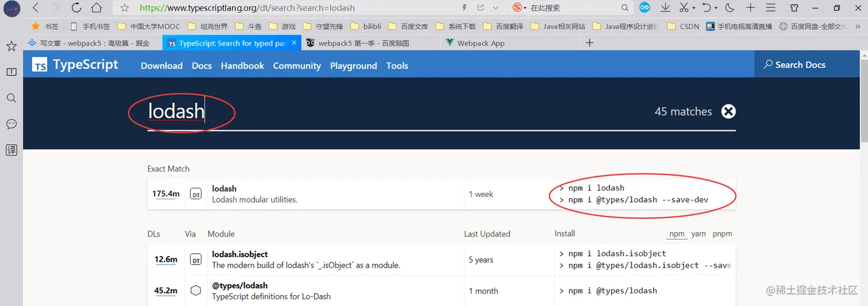The height and width of the screenshot is (306, 868).
Task: Open the lodash.isobject module link
Action: 240,254
